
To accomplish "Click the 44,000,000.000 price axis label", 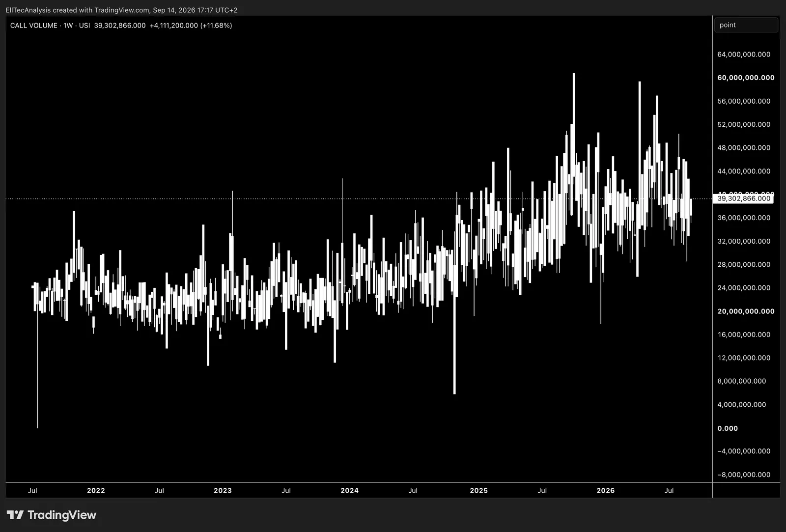I will [744, 171].
